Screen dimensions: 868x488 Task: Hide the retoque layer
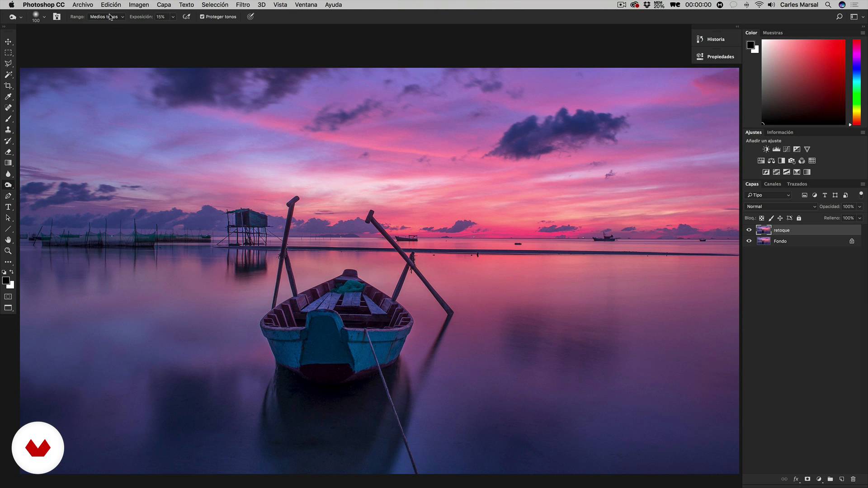click(749, 230)
